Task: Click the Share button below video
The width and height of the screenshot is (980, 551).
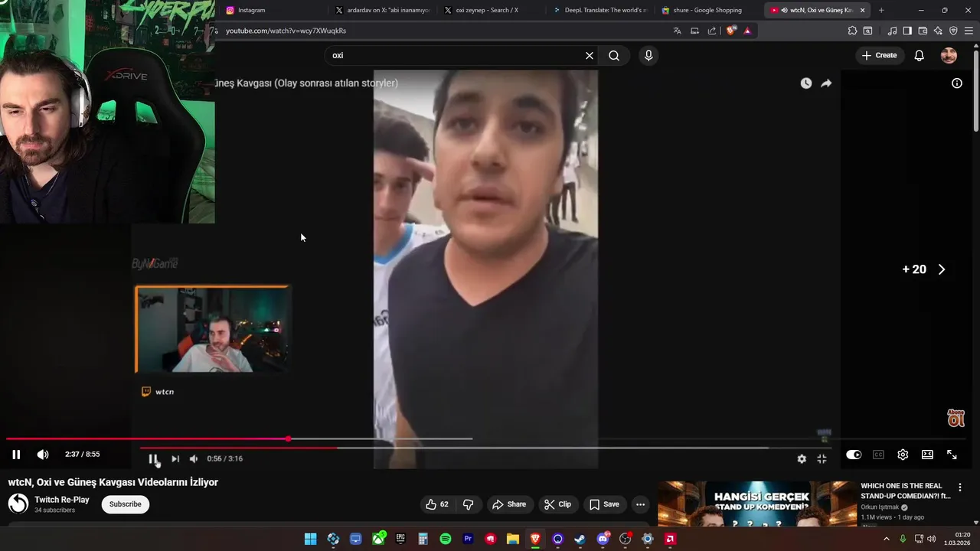Action: (509, 504)
